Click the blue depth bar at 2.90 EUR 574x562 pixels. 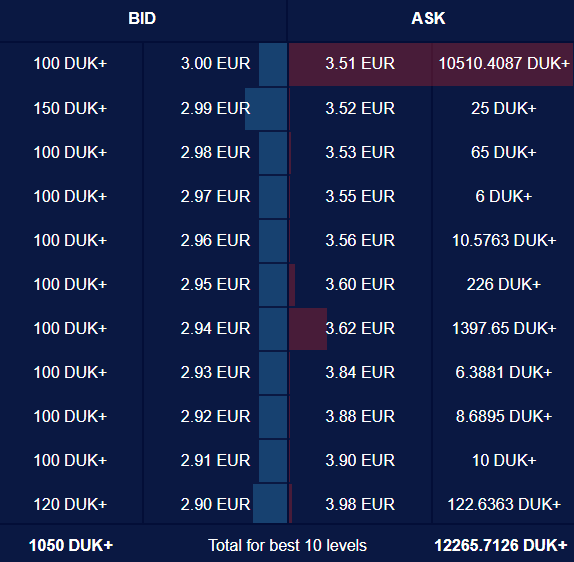pos(270,503)
